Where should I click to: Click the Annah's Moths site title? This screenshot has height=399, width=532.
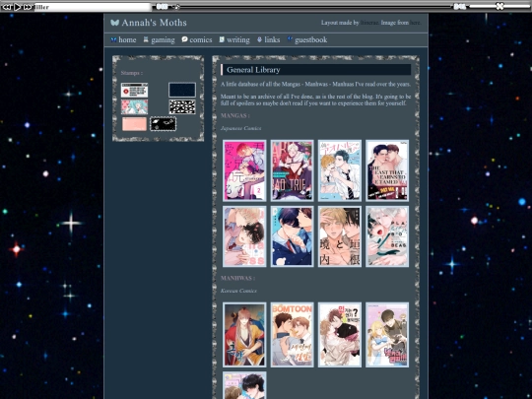[x=154, y=23]
